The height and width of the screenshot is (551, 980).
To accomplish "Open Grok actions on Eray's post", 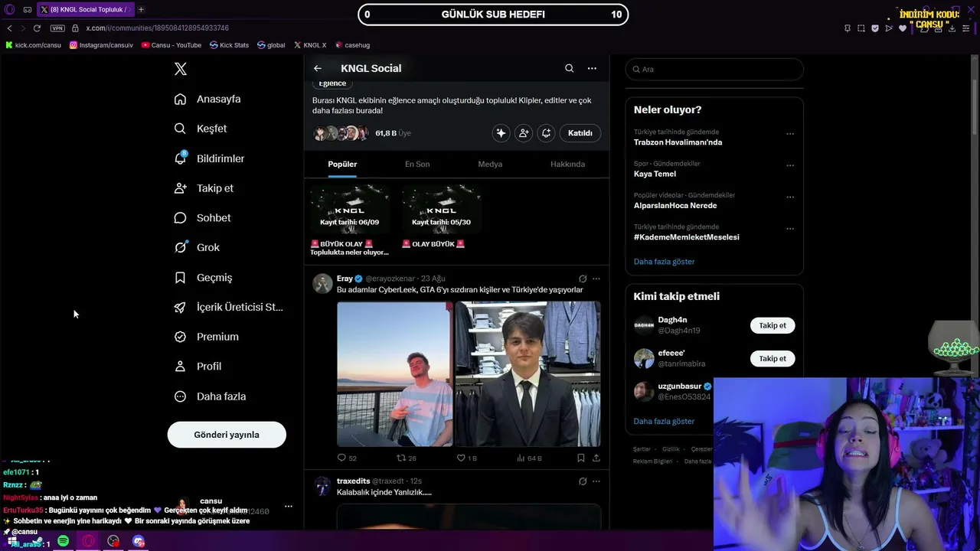I will [583, 279].
